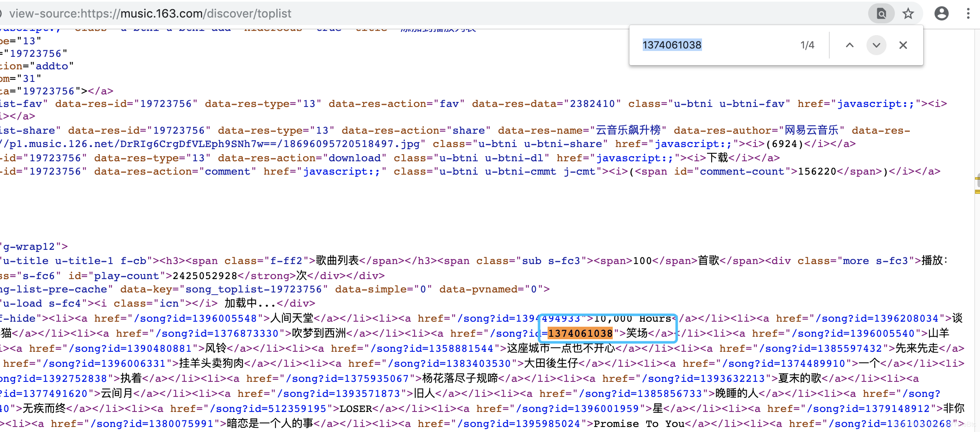Click the text 无疾而终
This screenshot has height=432, width=980.
click(44, 409)
